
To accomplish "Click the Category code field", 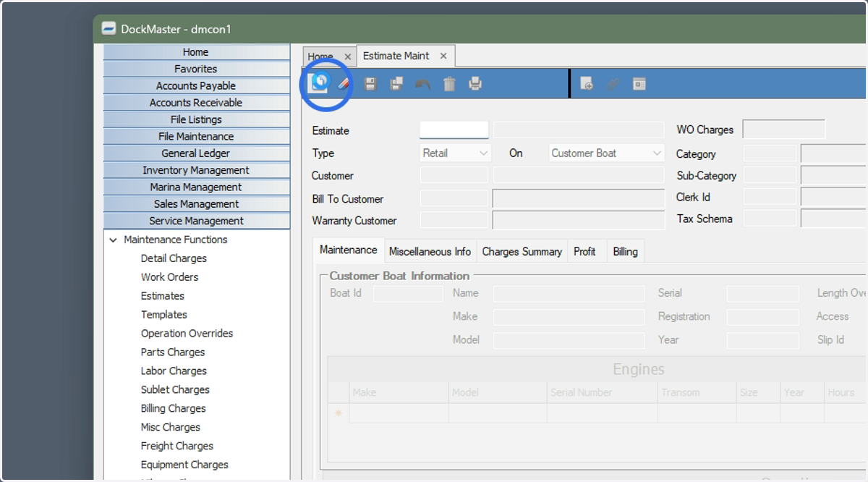I will (x=770, y=153).
